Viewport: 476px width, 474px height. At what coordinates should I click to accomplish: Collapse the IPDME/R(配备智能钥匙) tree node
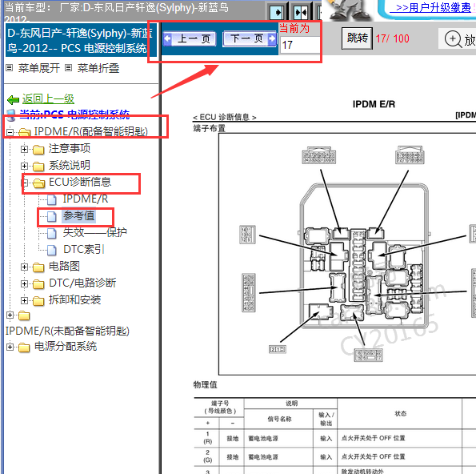coord(10,132)
